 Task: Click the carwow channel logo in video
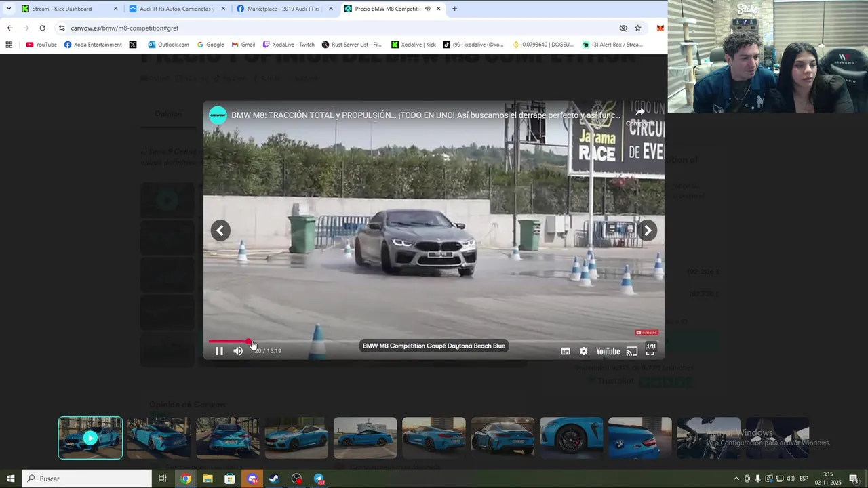pyautogui.click(x=218, y=115)
